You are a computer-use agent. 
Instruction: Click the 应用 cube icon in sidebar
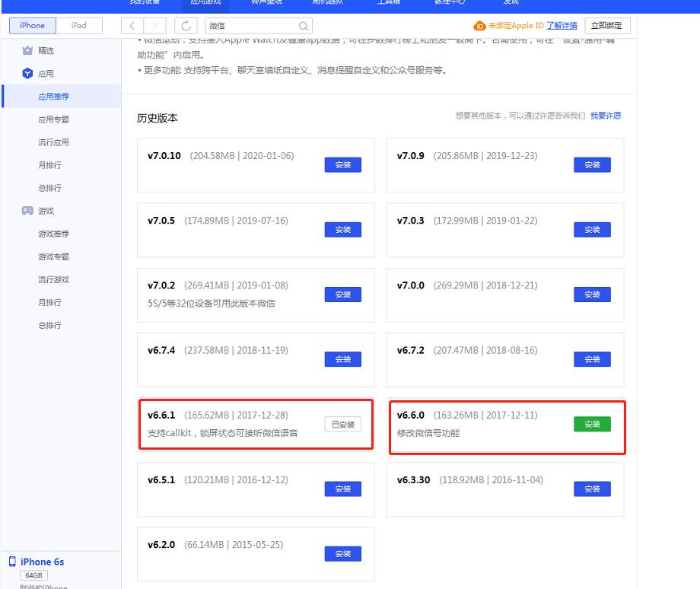pos(28,73)
